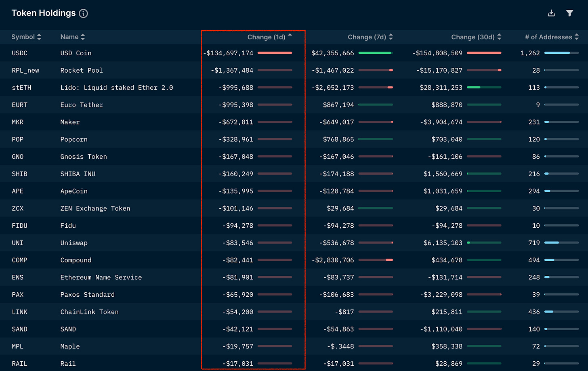
Task: Sort by Change (7d) arrows
Action: point(391,37)
